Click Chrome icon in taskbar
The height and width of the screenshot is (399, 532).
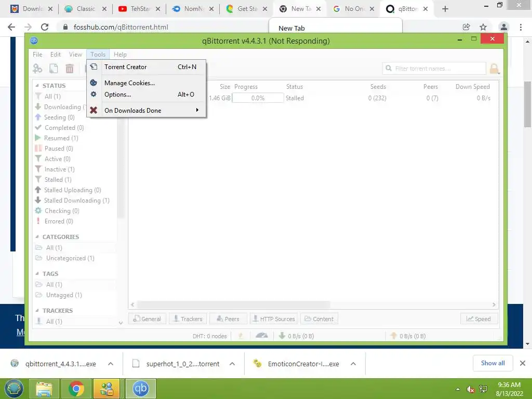(x=76, y=389)
